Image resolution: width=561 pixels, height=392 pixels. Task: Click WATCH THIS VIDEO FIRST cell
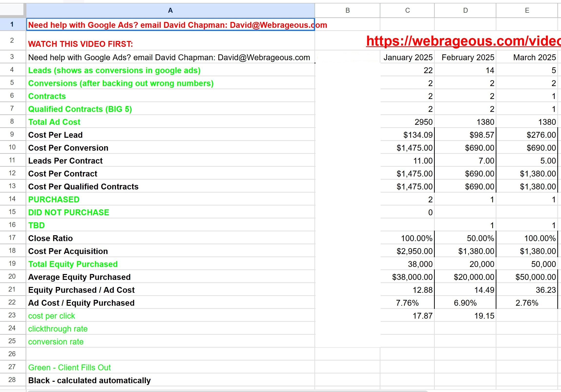170,40
